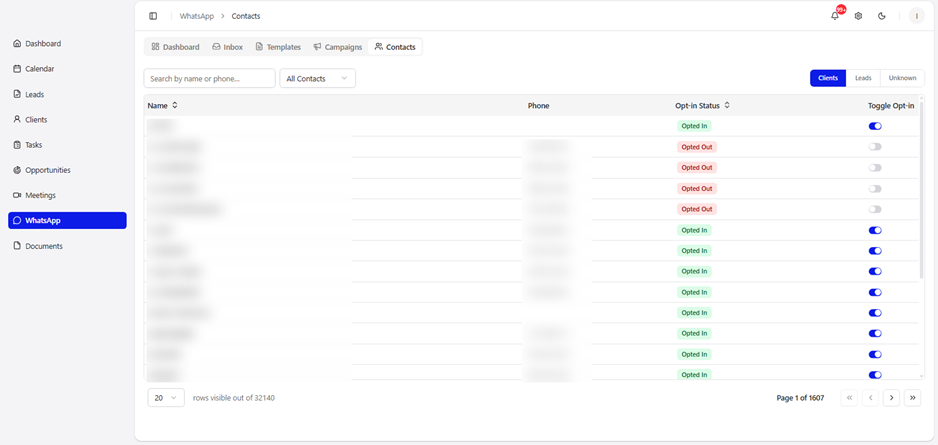This screenshot has width=938, height=445.
Task: Click the Opted In badge in first row
Action: 694,126
